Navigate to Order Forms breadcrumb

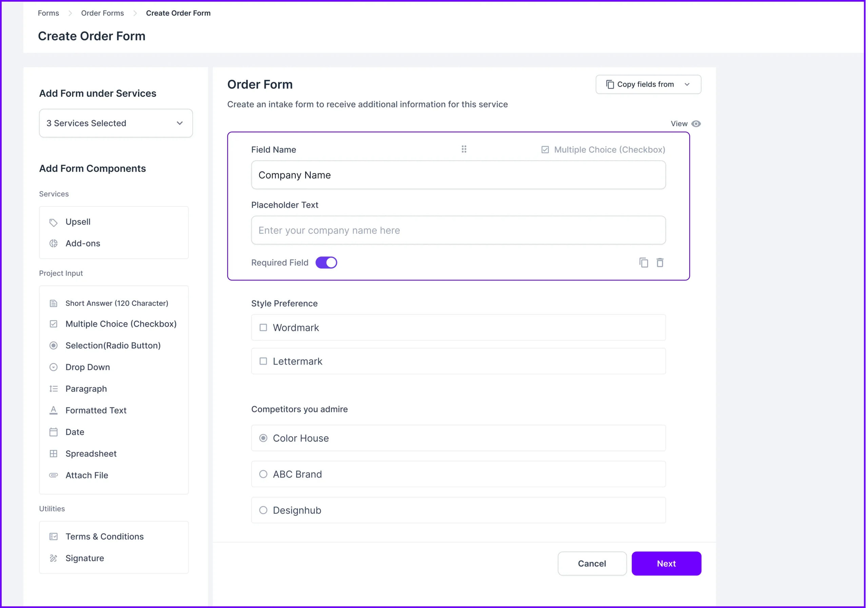(x=102, y=13)
